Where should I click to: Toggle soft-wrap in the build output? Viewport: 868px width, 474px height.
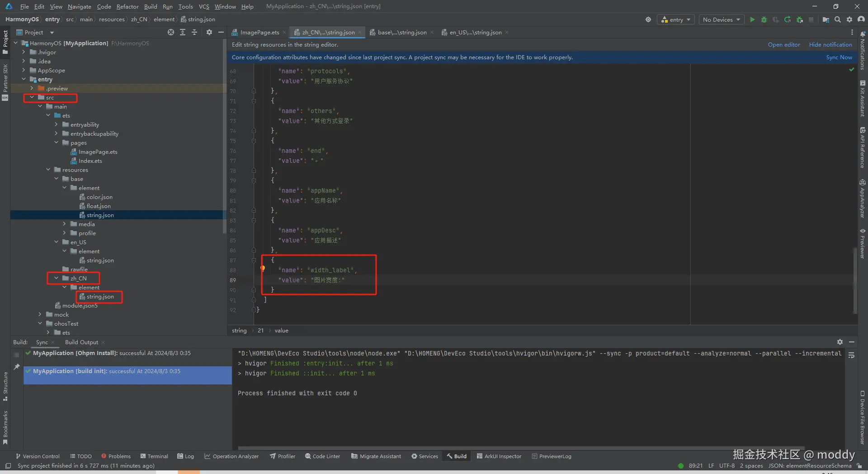pos(851,355)
